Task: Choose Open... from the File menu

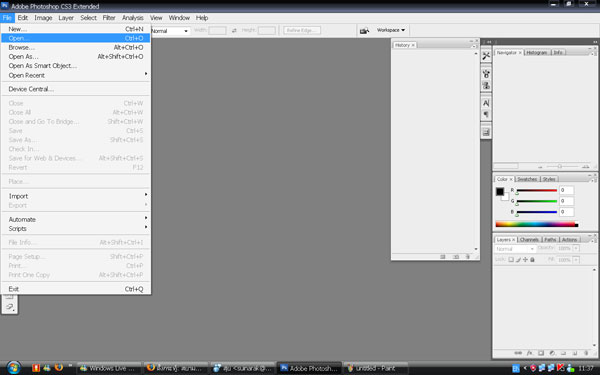Action: pos(75,38)
